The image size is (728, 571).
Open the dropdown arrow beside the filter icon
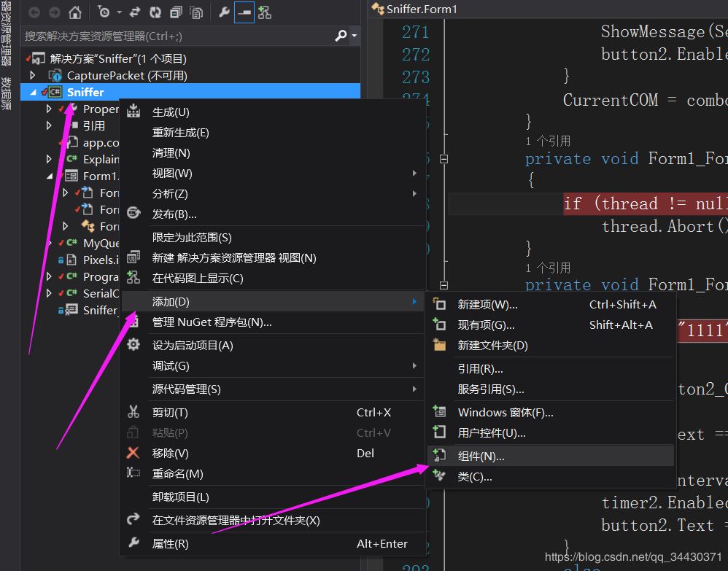(x=120, y=12)
